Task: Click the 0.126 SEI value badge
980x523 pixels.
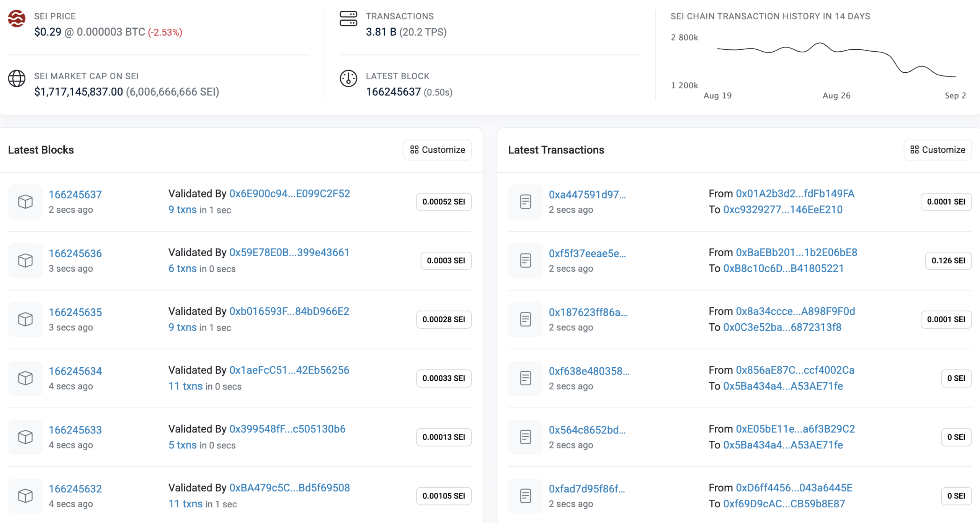Action: [x=947, y=261]
